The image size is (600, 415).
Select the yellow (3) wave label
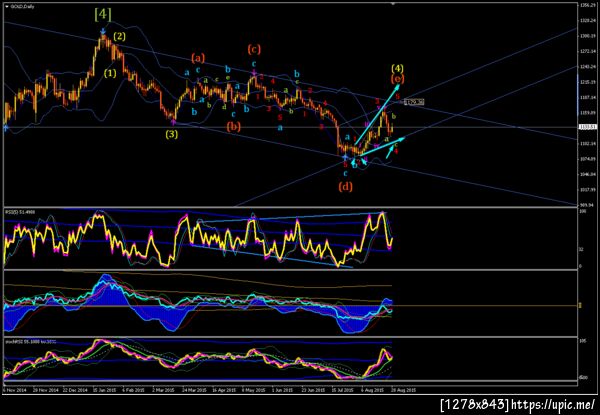tap(171, 134)
